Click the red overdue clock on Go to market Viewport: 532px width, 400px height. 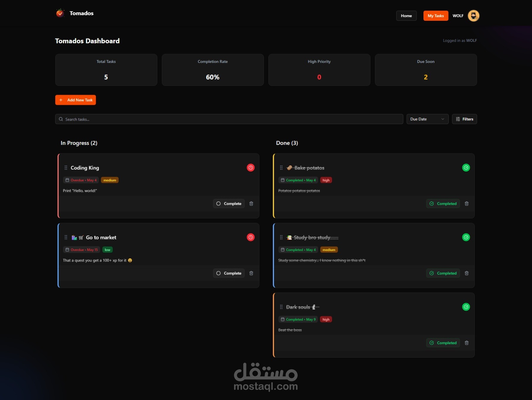[x=251, y=237]
